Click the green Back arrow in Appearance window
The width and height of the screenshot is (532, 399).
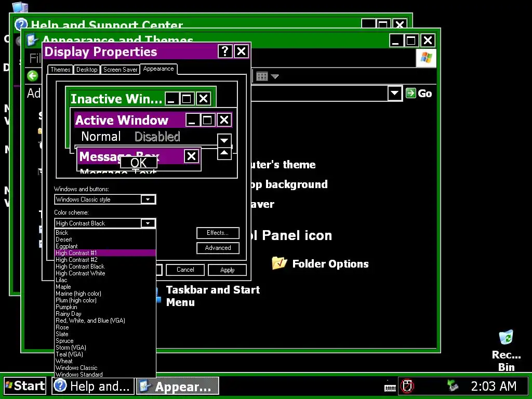(33, 76)
